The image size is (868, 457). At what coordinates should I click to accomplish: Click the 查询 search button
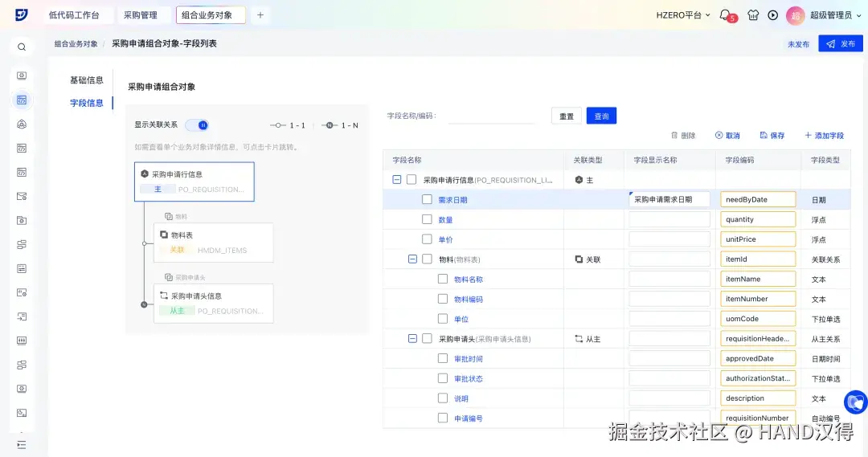601,116
